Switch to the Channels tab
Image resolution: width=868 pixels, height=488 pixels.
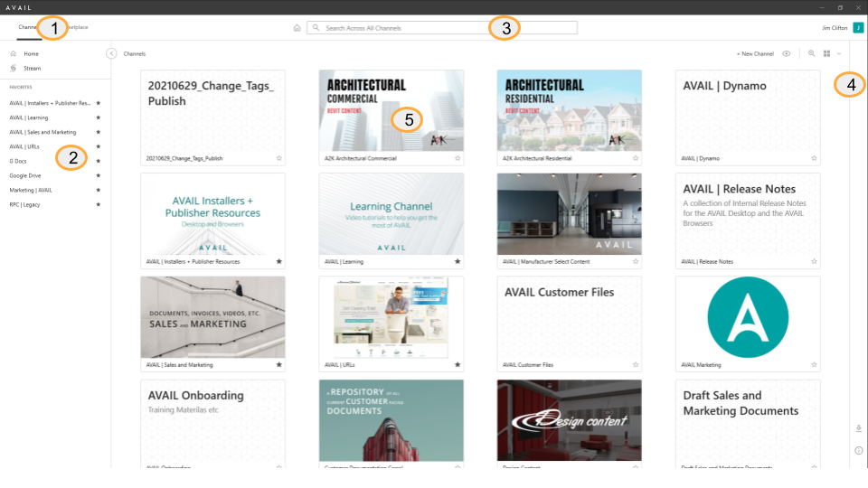(x=27, y=27)
